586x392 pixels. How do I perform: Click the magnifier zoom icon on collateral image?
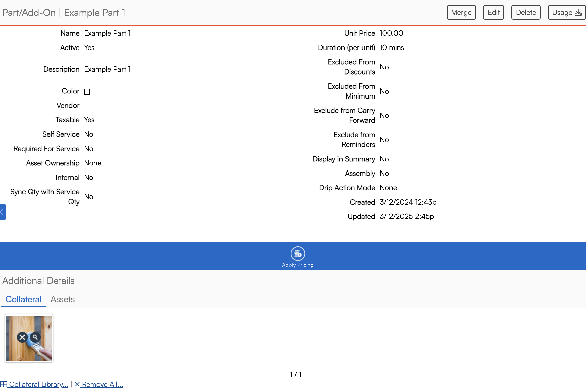coord(35,337)
